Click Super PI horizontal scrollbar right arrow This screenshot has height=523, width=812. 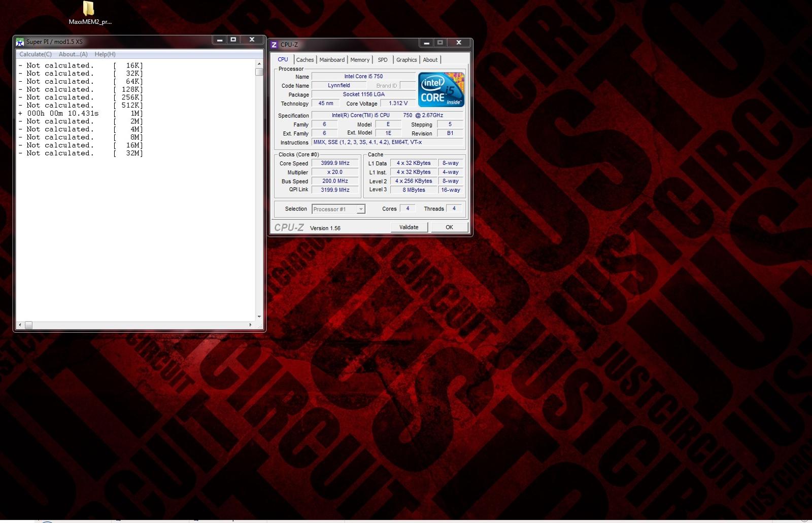click(250, 325)
